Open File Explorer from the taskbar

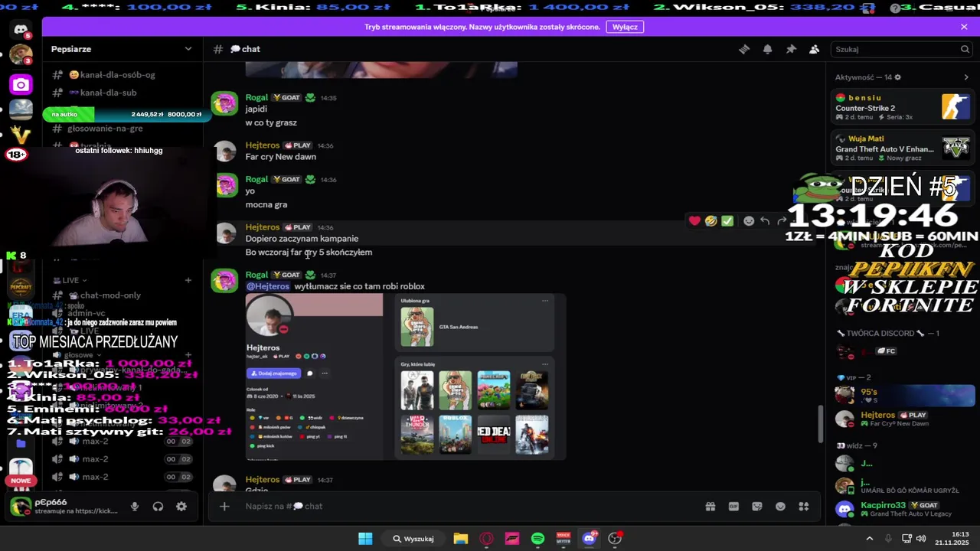[460, 539]
